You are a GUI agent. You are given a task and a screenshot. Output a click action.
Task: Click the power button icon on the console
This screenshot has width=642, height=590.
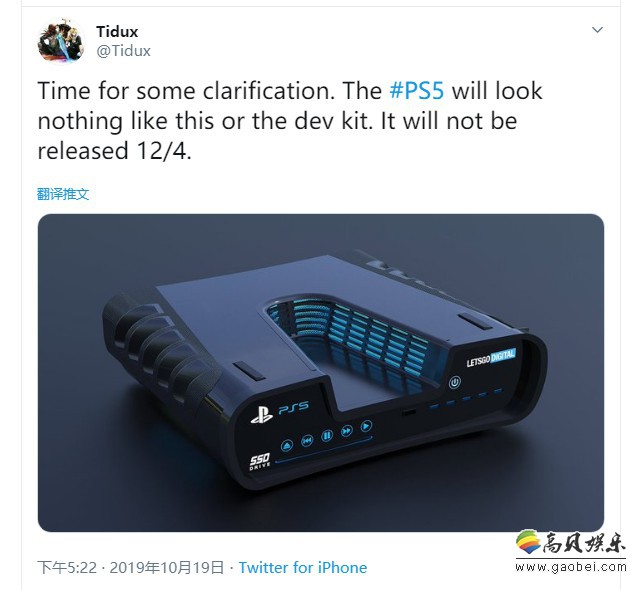click(454, 383)
